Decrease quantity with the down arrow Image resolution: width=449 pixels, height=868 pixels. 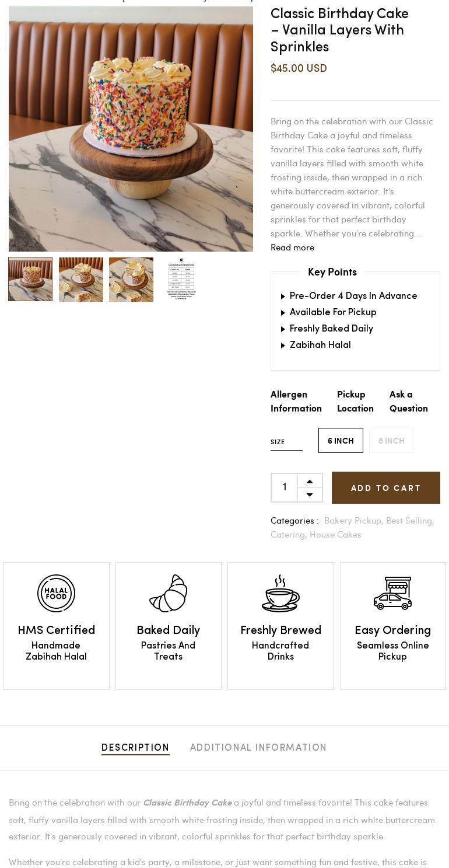click(310, 495)
